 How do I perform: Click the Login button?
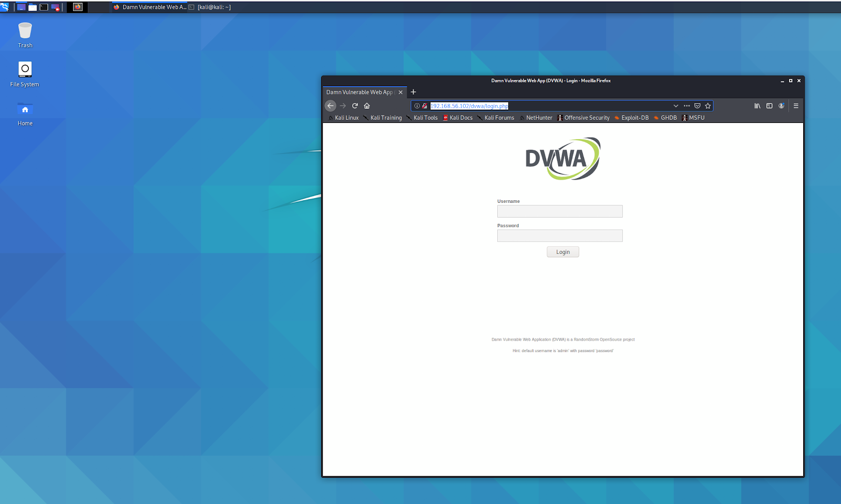click(563, 252)
